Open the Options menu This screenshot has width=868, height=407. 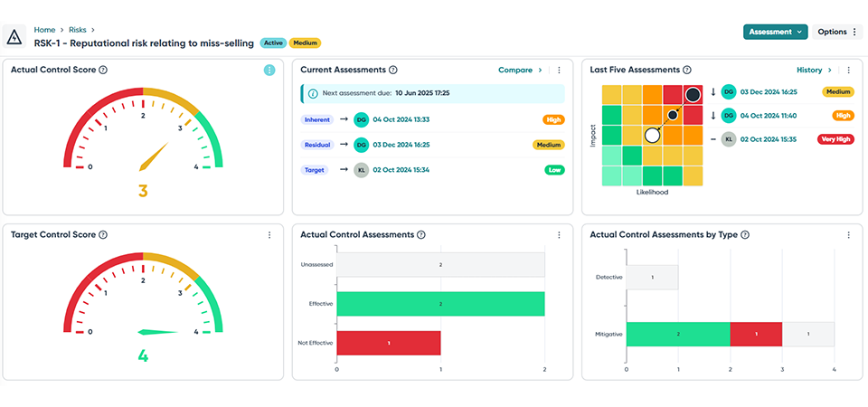pyautogui.click(x=837, y=32)
